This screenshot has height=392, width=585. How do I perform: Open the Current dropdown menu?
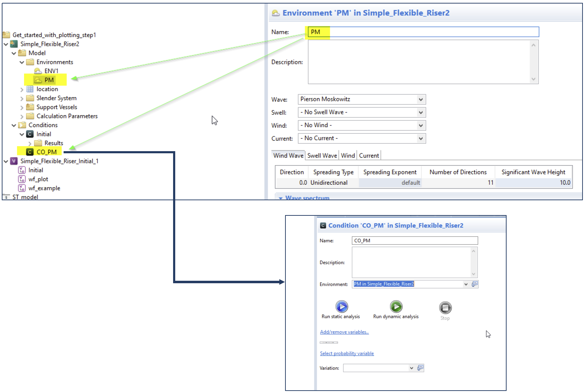[420, 138]
